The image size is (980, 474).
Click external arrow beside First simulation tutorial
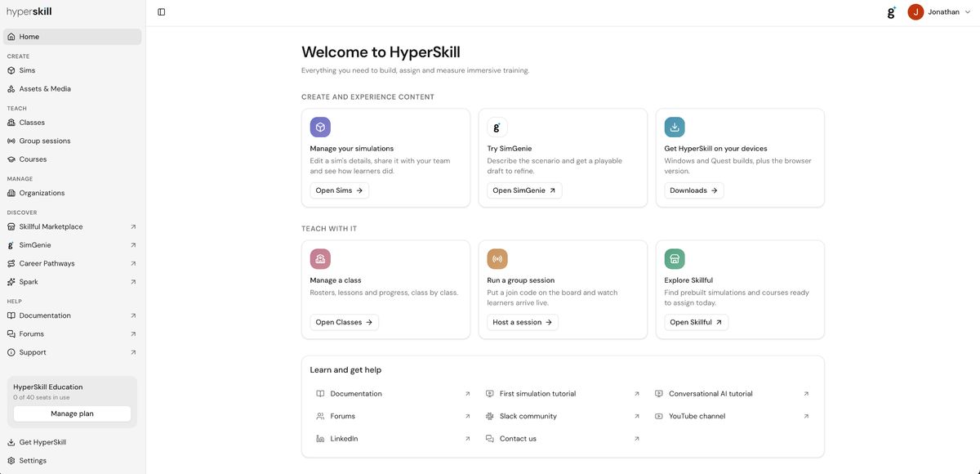[x=637, y=394]
